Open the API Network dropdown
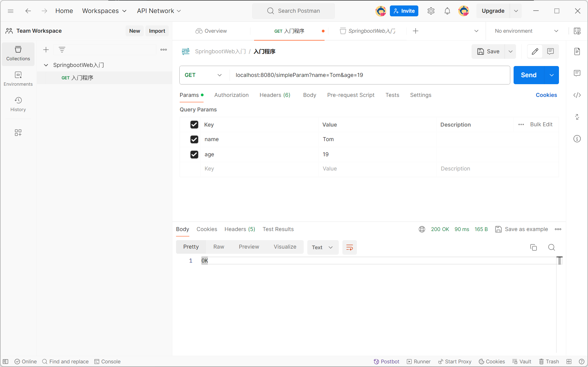Viewport: 588px width, 367px height. coord(159,11)
